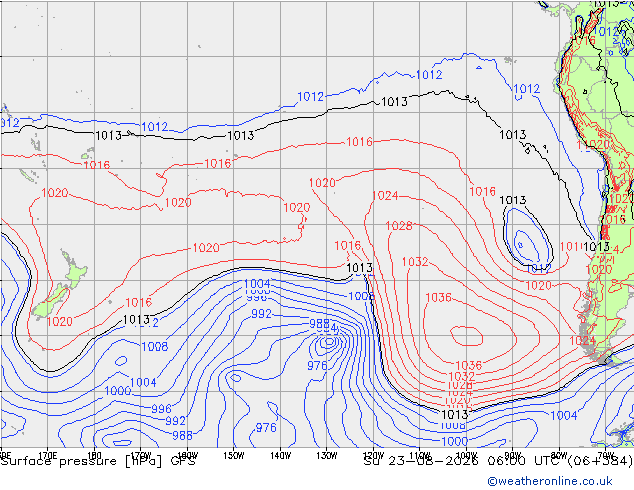Click the 1036 label above the high center
634x490 pixels.
pyautogui.click(x=438, y=298)
